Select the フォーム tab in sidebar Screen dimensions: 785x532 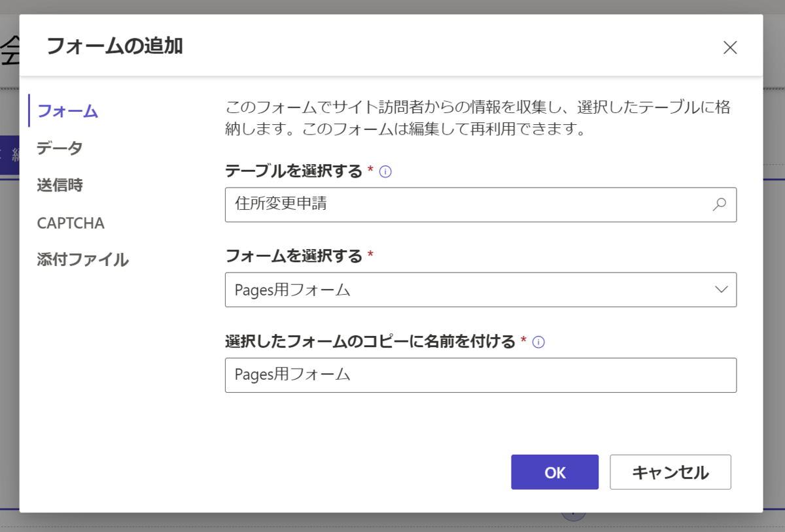coord(67,111)
